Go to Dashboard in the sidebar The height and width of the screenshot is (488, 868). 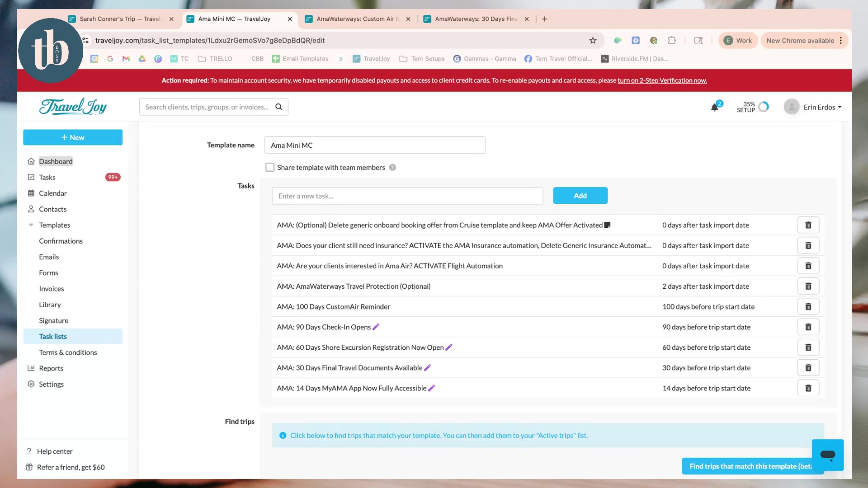tap(56, 161)
